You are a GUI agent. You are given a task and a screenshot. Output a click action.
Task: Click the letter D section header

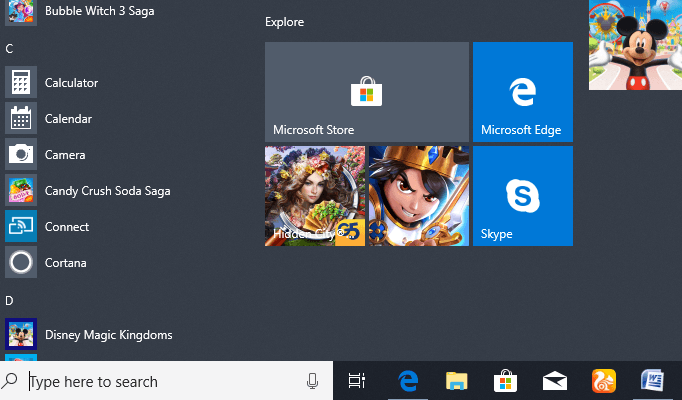pyautogui.click(x=9, y=300)
